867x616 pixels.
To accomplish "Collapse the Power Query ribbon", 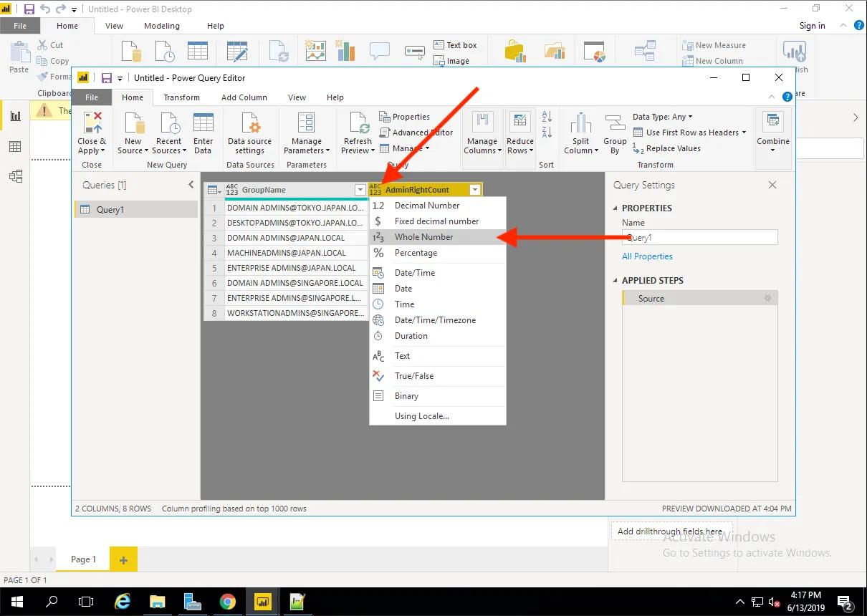I will 772,97.
